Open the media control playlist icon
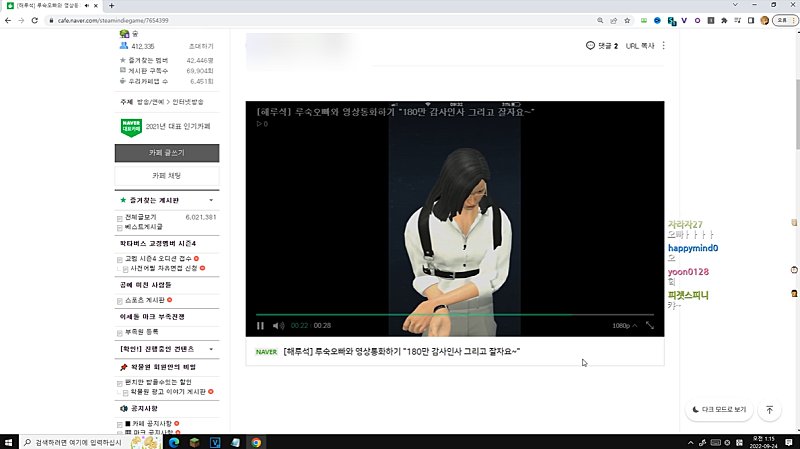This screenshot has width=800, height=449. click(737, 20)
